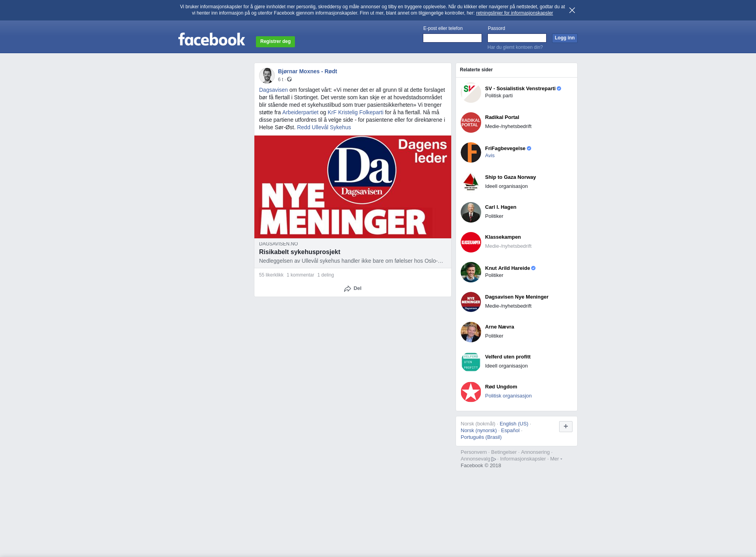Open Klassekampen page avatar
This screenshot has height=557, width=756.
point(471,242)
